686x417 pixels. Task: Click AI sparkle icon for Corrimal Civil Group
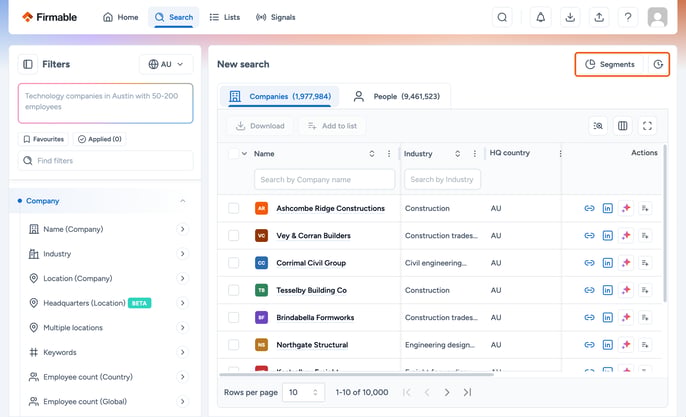click(x=626, y=263)
